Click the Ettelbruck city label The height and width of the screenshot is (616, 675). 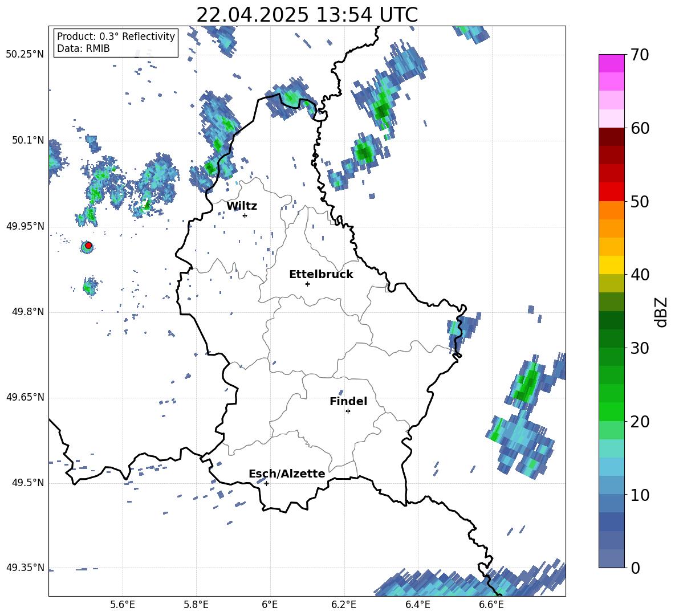321,275
